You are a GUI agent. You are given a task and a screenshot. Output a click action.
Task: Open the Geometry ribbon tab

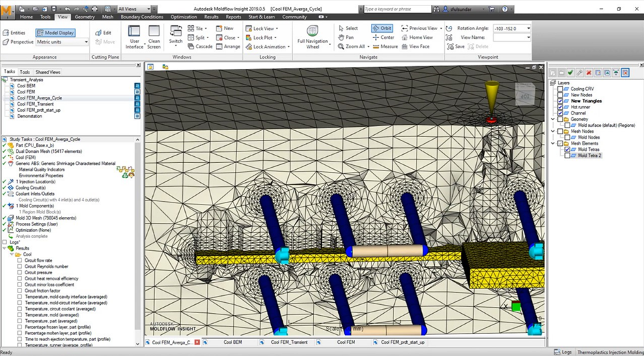point(85,17)
